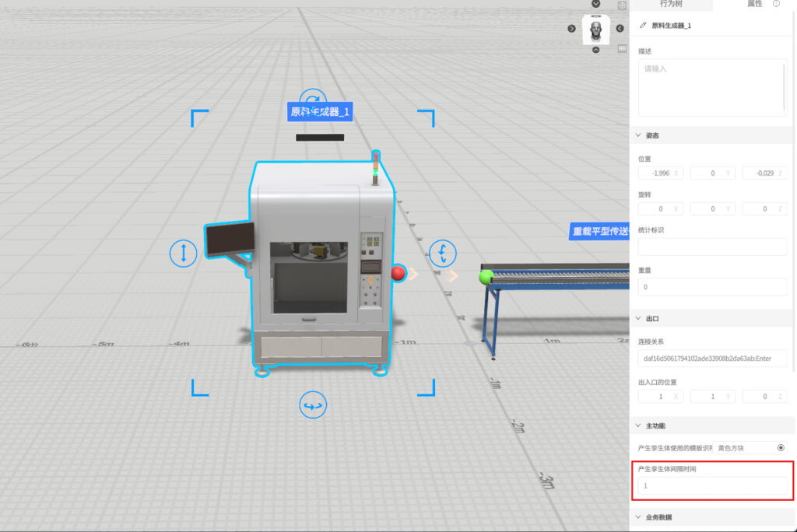Image resolution: width=797 pixels, height=532 pixels.
Task: Click the grid layout icon beside the view cube
Action: pos(622,48)
